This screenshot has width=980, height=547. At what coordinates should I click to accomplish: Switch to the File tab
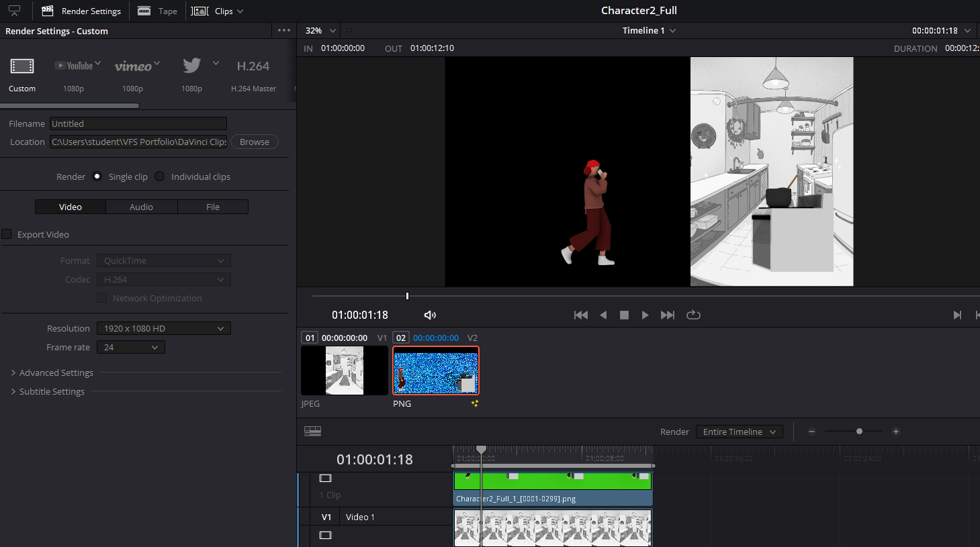[213, 207]
